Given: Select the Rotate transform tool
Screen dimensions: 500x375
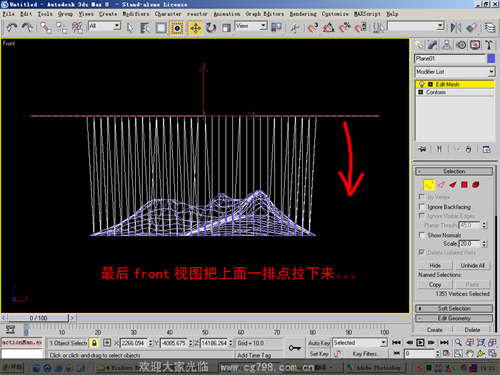Looking at the screenshot, I should 211,28.
